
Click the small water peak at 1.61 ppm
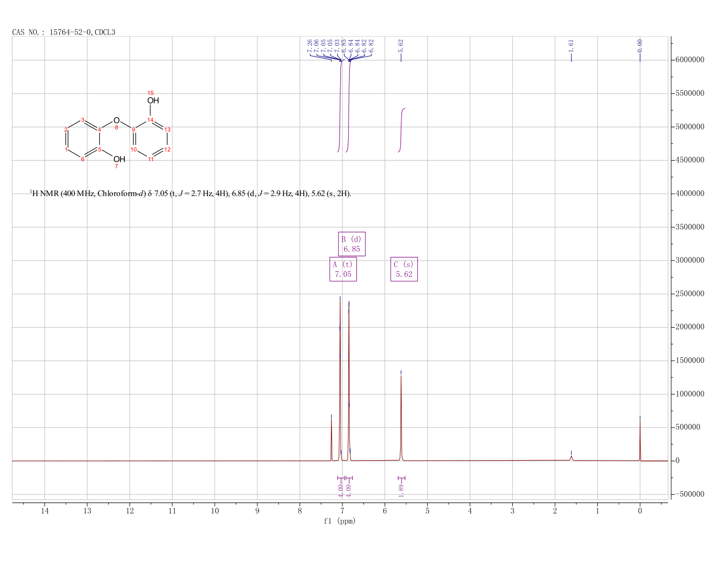click(x=571, y=458)
